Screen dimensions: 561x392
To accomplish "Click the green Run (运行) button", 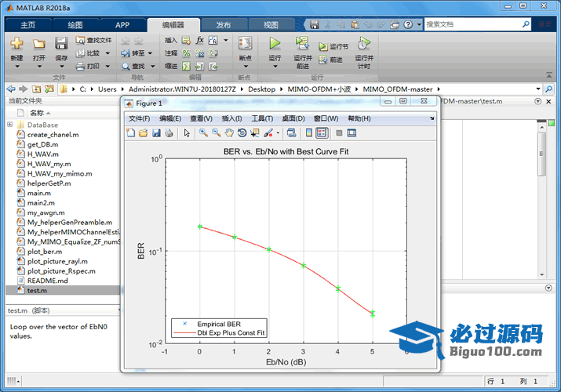I will (275, 45).
